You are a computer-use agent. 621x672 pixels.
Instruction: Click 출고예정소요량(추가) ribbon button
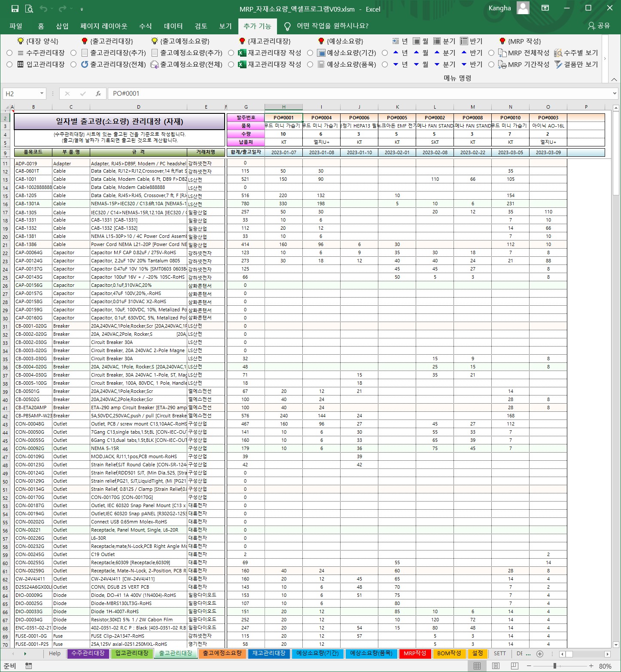(x=187, y=52)
